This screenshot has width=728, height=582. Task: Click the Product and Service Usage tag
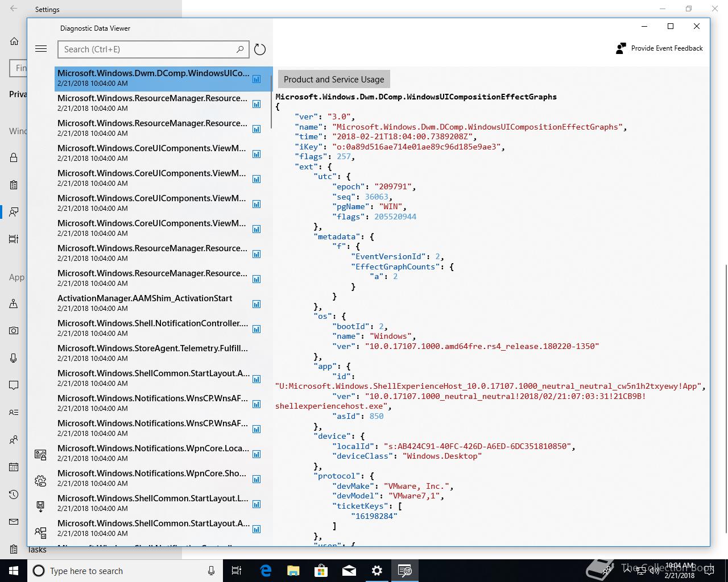pyautogui.click(x=334, y=80)
